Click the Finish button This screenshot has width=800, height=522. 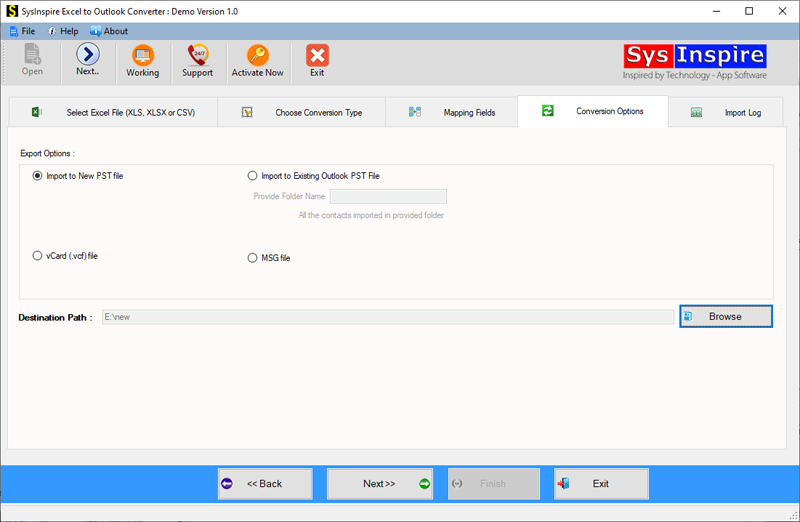pyautogui.click(x=493, y=484)
